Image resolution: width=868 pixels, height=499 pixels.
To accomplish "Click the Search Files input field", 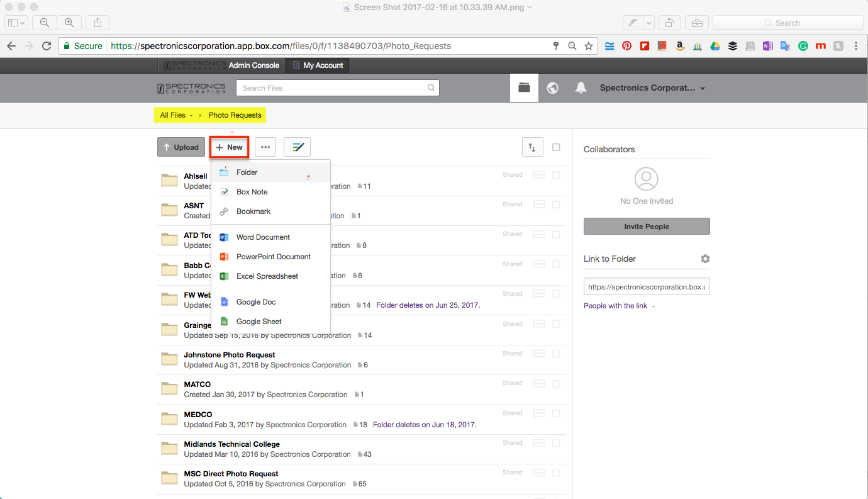I will point(333,88).
